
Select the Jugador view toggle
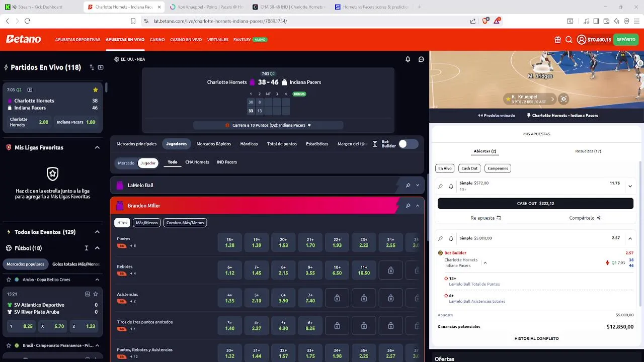click(x=148, y=163)
